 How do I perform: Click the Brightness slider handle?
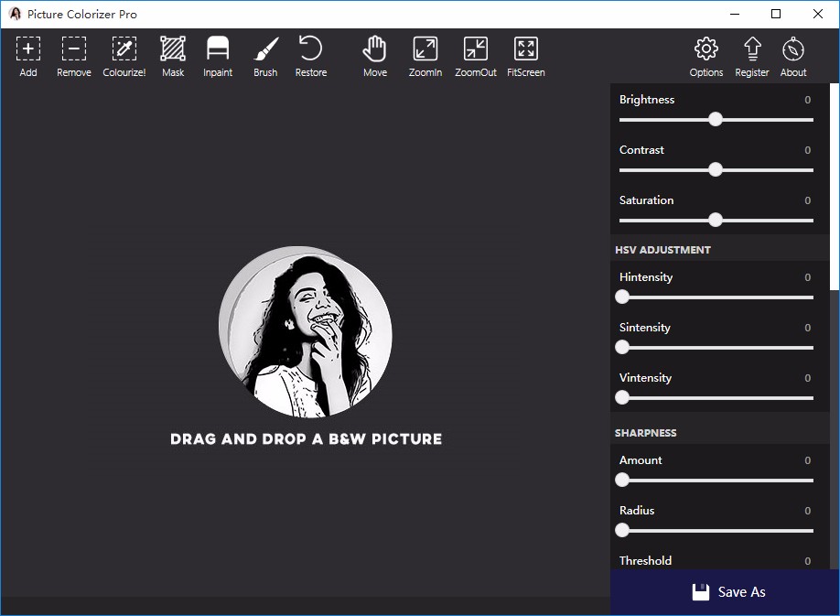coord(716,119)
